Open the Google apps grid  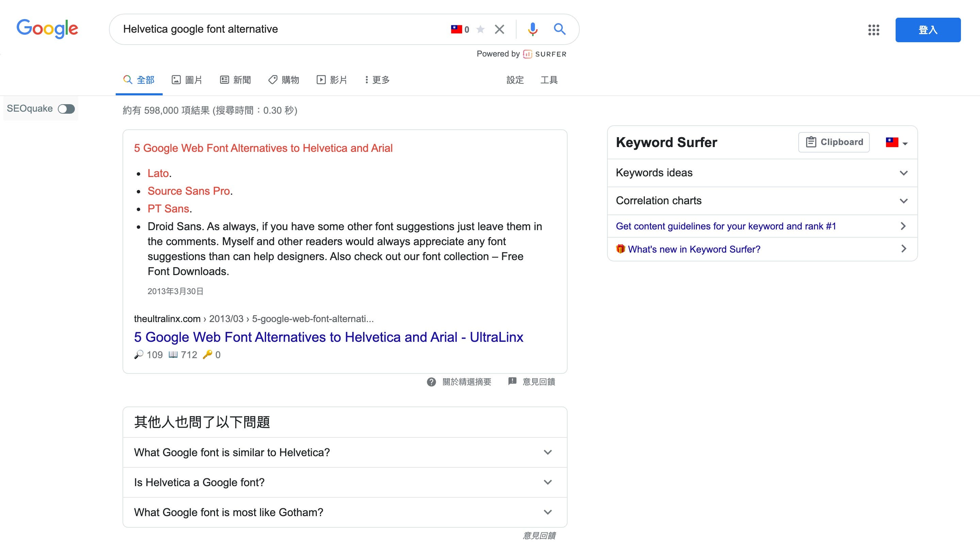pyautogui.click(x=874, y=30)
